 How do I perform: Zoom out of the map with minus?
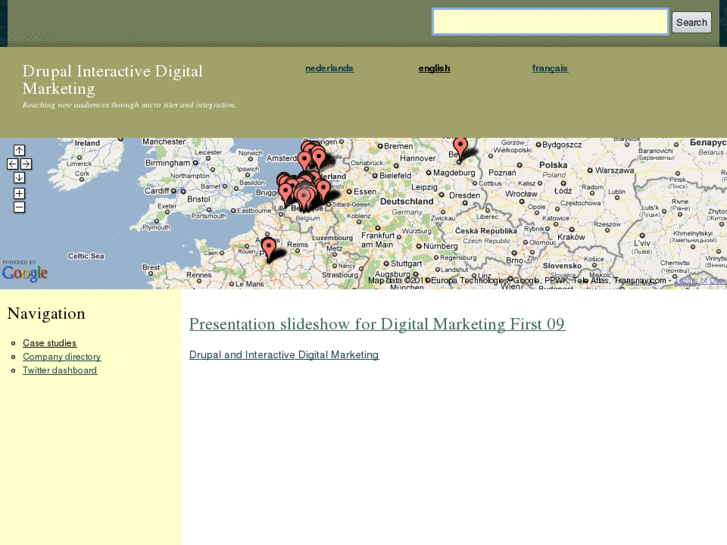(19, 207)
